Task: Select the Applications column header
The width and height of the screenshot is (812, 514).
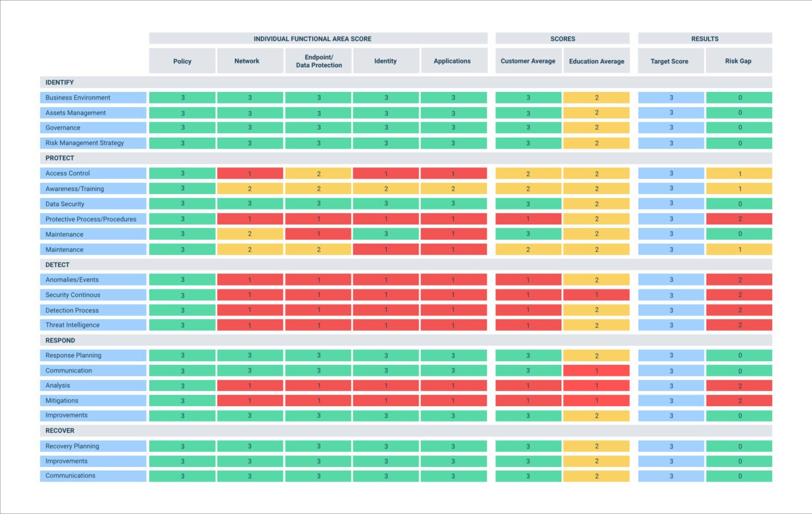Action: click(452, 61)
